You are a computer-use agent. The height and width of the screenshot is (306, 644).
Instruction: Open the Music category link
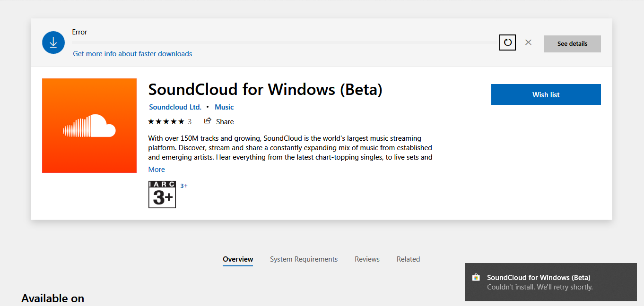(224, 107)
